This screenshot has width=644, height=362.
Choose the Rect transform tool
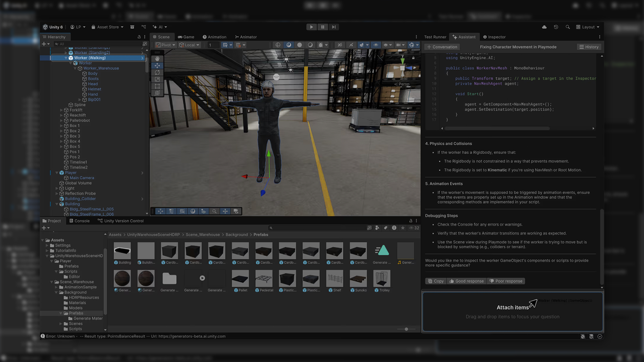157,86
